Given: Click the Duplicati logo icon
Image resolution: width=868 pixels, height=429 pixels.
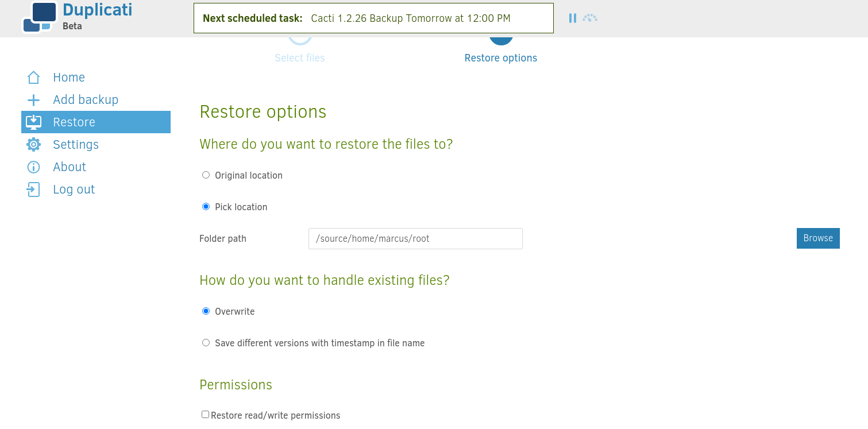Looking at the screenshot, I should (x=40, y=17).
